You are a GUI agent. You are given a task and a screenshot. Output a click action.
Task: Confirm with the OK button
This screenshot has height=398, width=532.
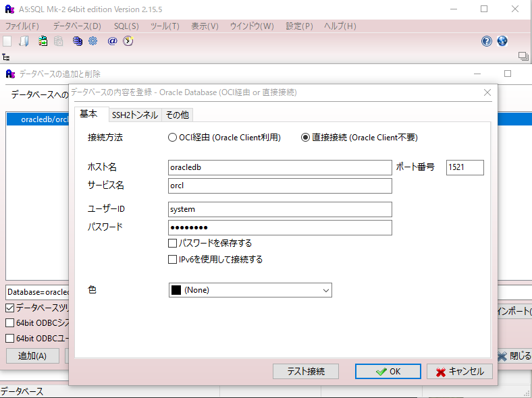pyautogui.click(x=388, y=372)
